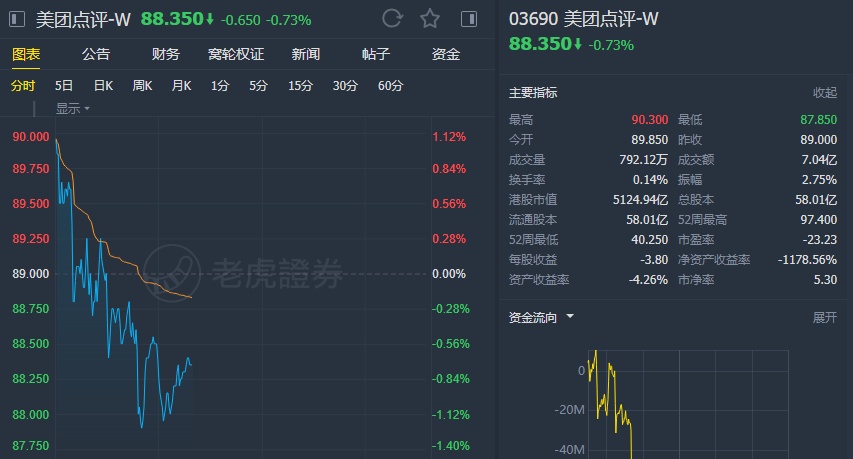This screenshot has height=459, width=853.
Task: Switch to the 资金 tab
Action: (446, 54)
